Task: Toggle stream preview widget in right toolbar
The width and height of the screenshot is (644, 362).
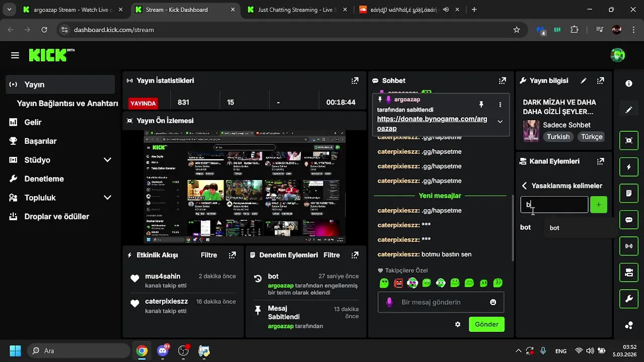Action: [629, 140]
